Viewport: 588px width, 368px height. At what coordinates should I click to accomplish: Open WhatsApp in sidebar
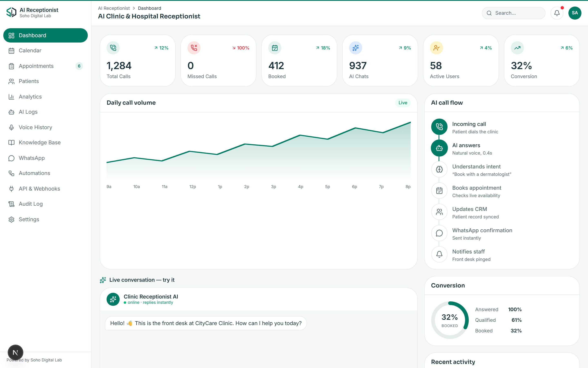(x=46, y=158)
